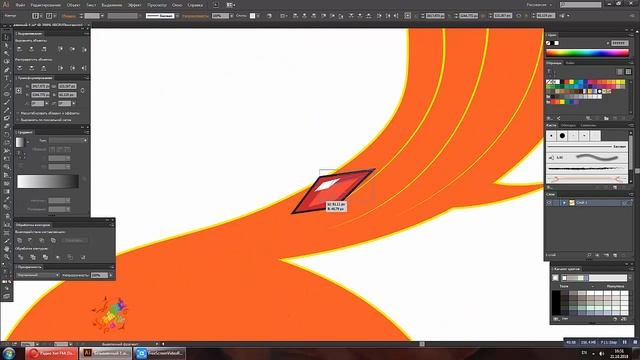
Task: Select the Direct Selection tool
Action: (x=7, y=45)
